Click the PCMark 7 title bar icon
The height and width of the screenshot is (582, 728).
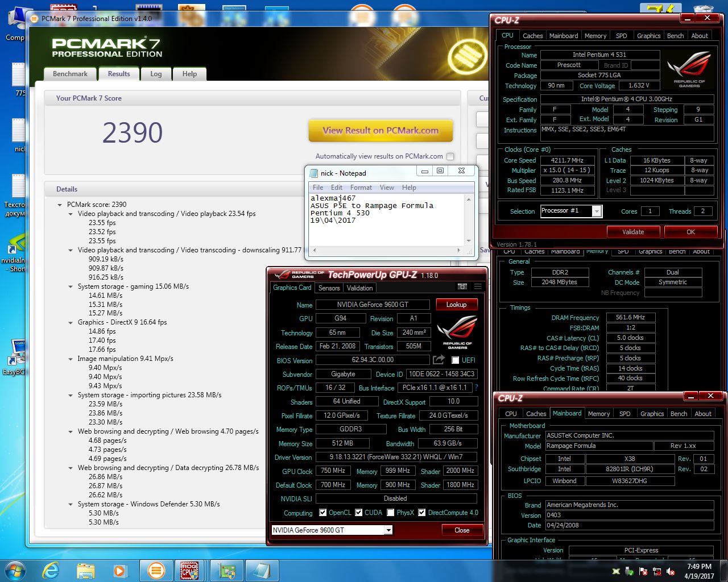[35, 19]
